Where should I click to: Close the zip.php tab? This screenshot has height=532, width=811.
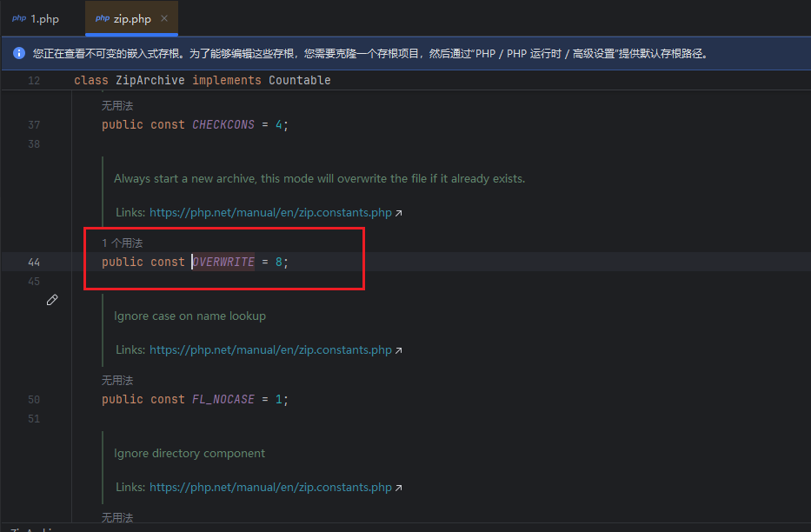click(x=164, y=18)
